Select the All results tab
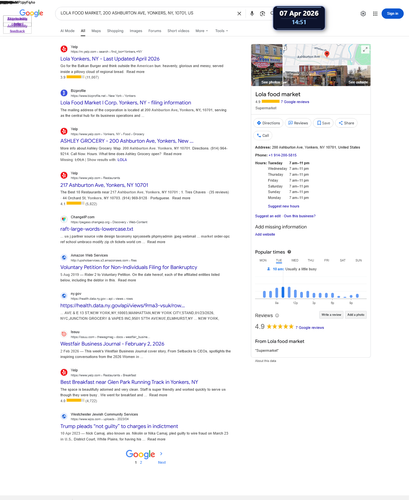 pyautogui.click(x=83, y=31)
